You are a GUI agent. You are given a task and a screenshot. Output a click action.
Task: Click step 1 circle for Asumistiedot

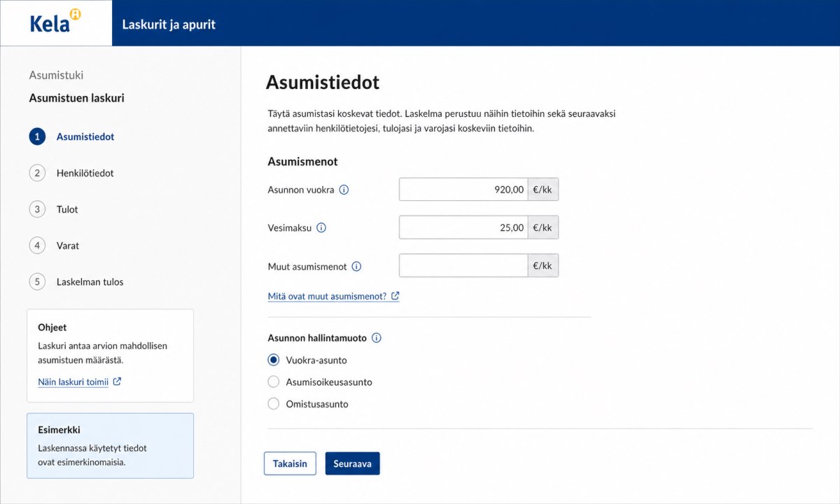click(x=37, y=136)
